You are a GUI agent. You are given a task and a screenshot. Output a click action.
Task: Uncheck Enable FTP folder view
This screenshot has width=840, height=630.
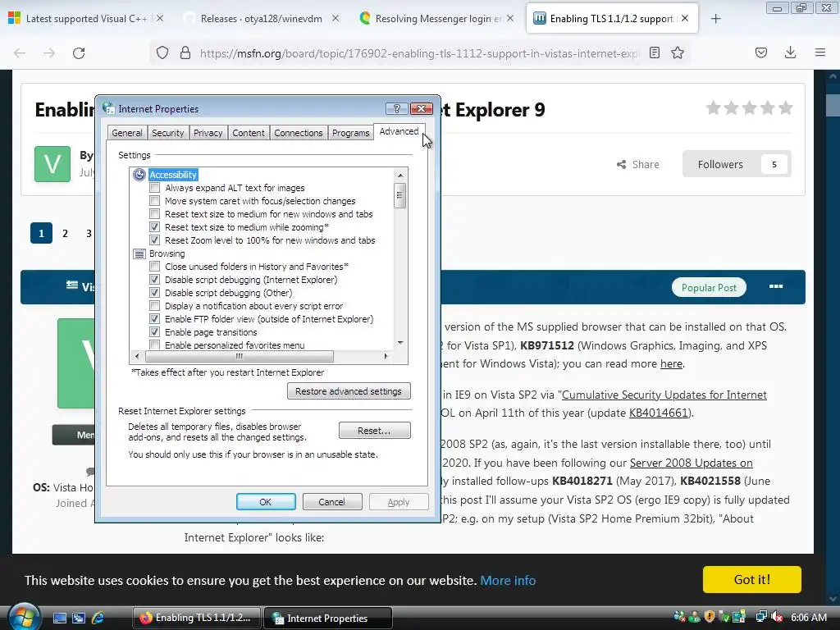click(155, 319)
